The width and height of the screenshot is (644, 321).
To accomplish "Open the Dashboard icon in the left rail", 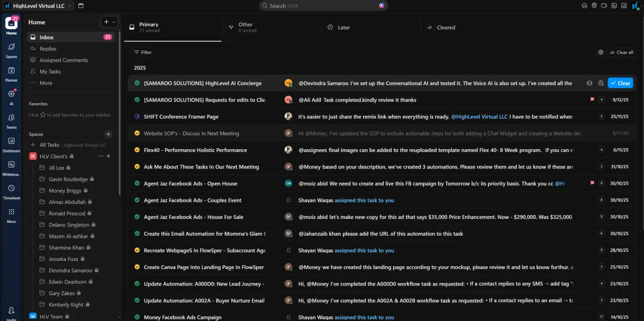I will 11,141.
